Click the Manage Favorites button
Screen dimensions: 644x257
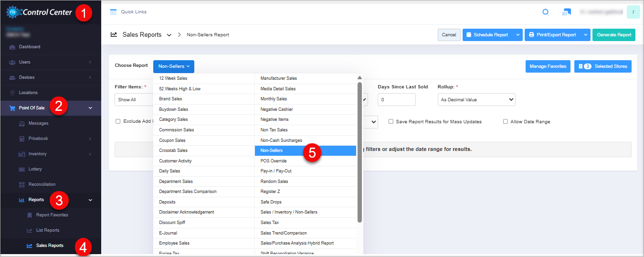pos(548,66)
